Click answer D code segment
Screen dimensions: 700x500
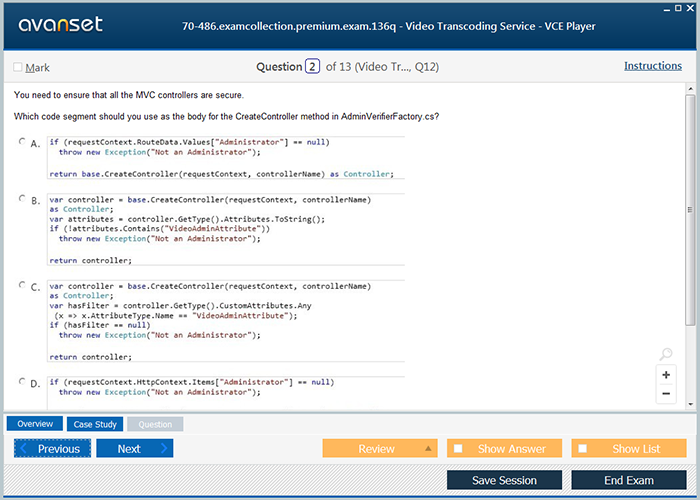click(x=226, y=393)
